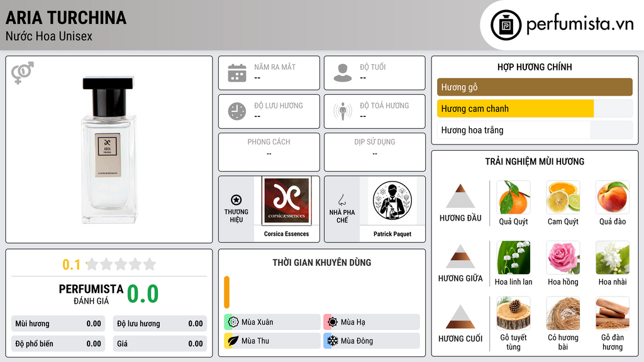
Task: Select the Cỏ hương bài note image
Action: [x=563, y=313]
